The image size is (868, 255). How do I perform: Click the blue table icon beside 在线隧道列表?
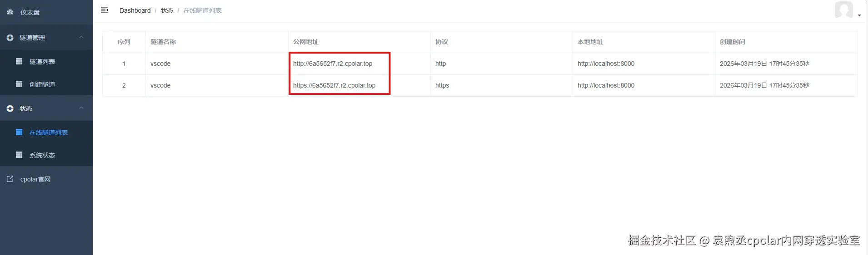[x=19, y=132]
